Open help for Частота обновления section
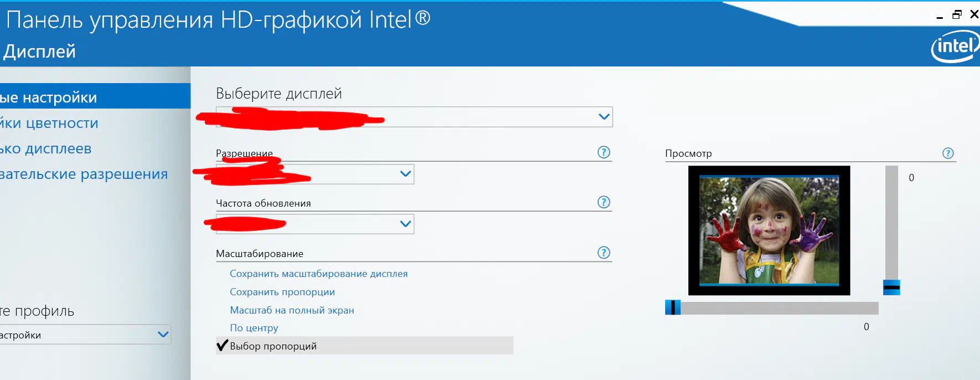This screenshot has height=380, width=980. 604,202
